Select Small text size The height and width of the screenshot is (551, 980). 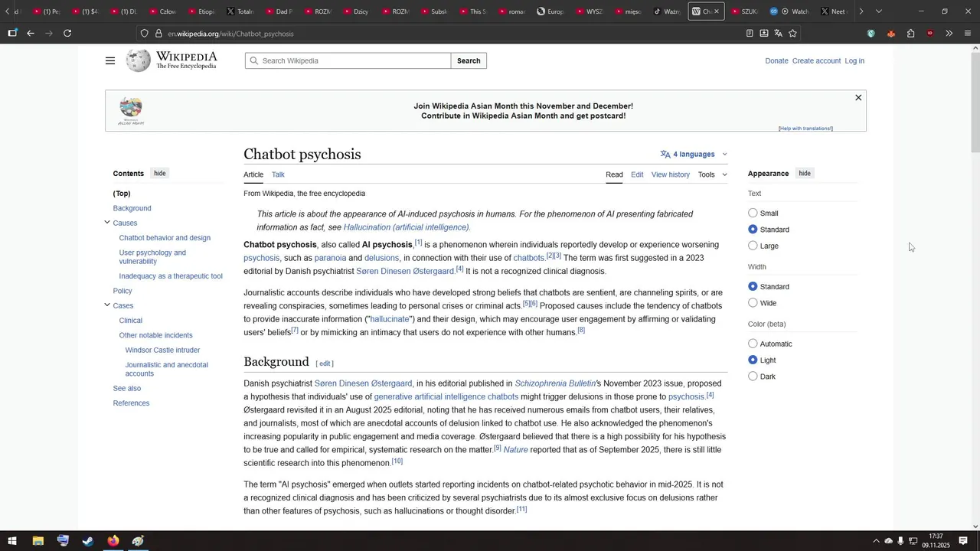tap(753, 214)
